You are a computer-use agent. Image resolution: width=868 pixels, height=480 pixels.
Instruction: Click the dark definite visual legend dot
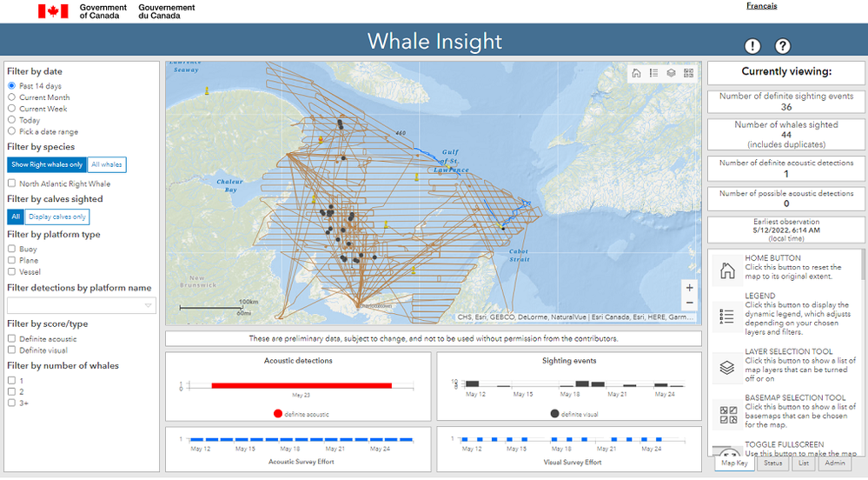(x=554, y=414)
